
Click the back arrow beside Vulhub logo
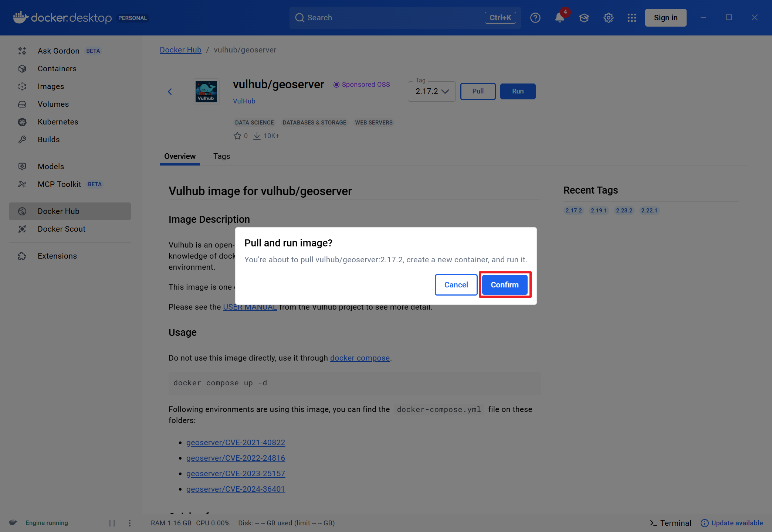coord(170,92)
